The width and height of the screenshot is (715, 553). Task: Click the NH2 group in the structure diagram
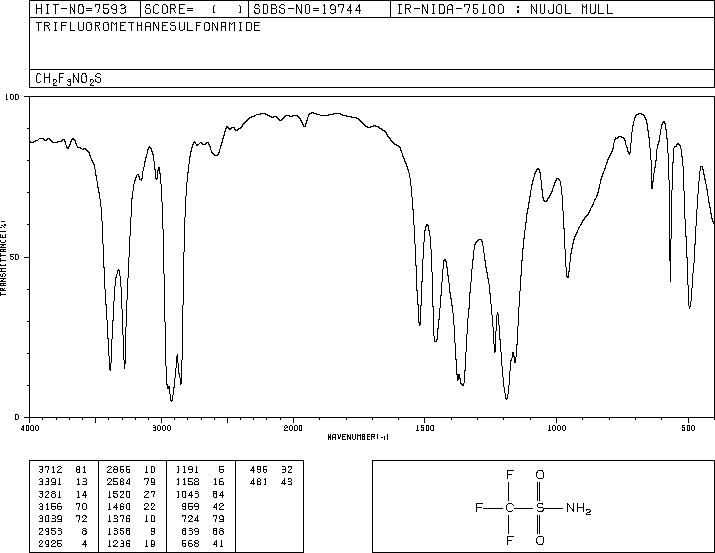click(x=579, y=508)
